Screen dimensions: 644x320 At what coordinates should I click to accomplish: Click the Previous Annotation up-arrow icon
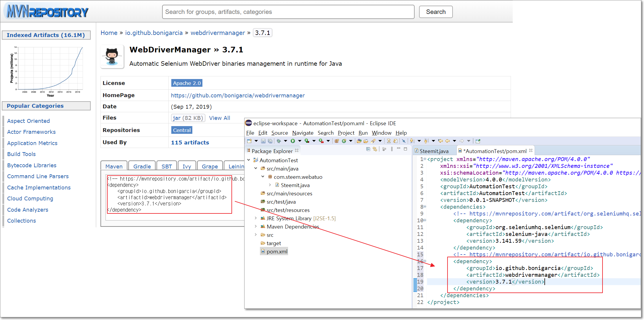click(426, 141)
